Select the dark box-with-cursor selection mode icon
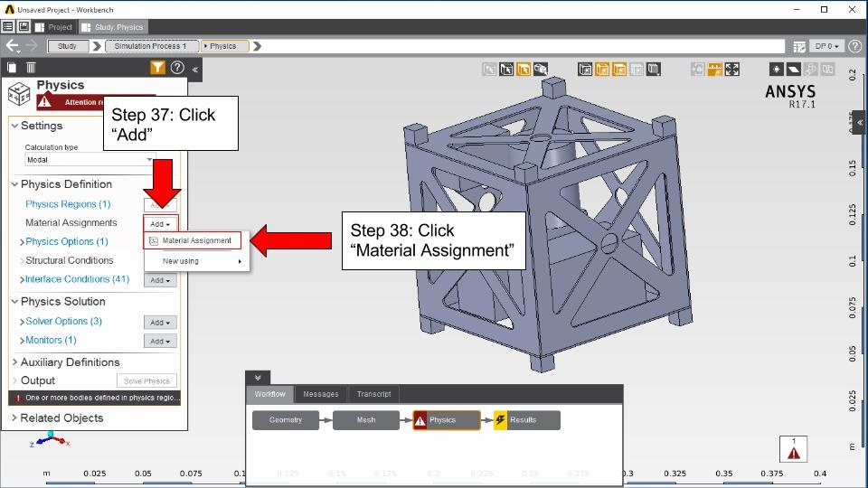Screen dimensions: 868x488 point(506,70)
